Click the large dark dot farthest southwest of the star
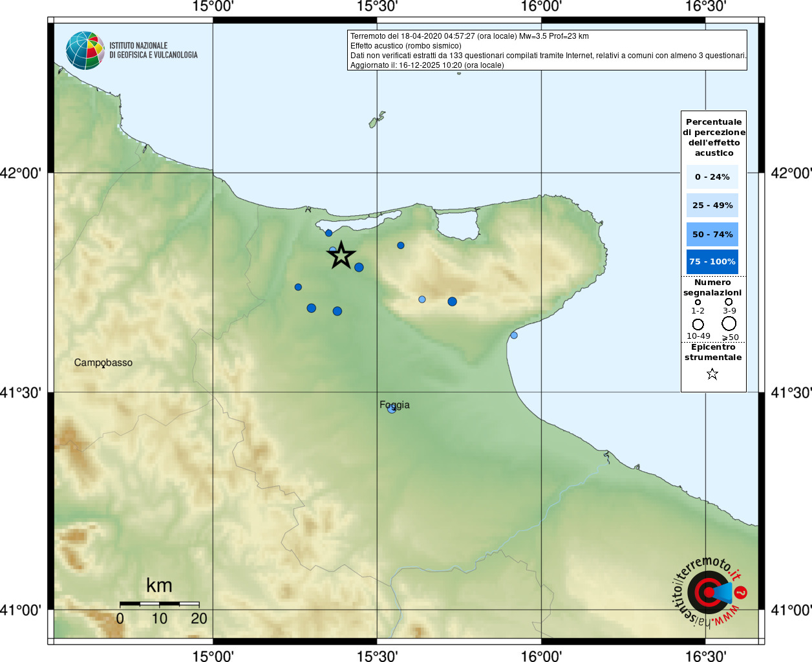The height and width of the screenshot is (662, 812). point(312,308)
